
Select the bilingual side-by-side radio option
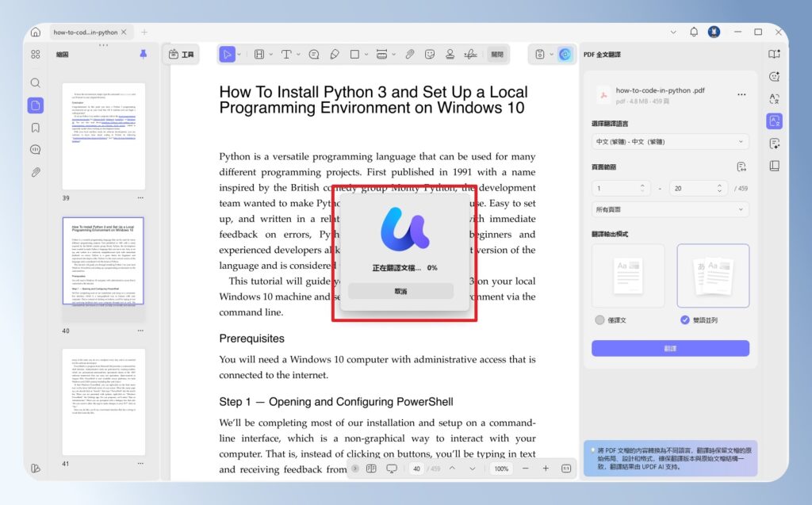click(x=684, y=320)
